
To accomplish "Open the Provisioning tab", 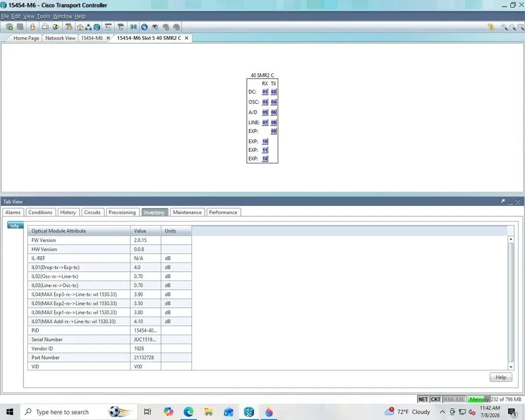I will click(123, 212).
